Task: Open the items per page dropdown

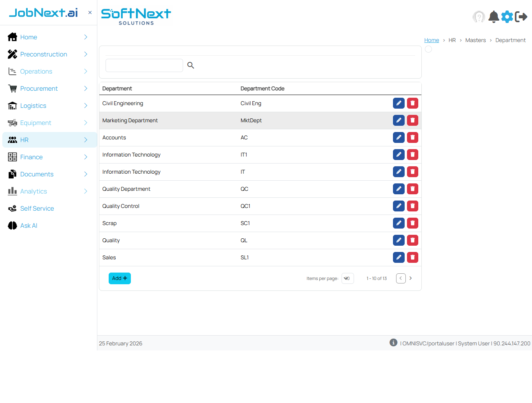Action: point(347,278)
